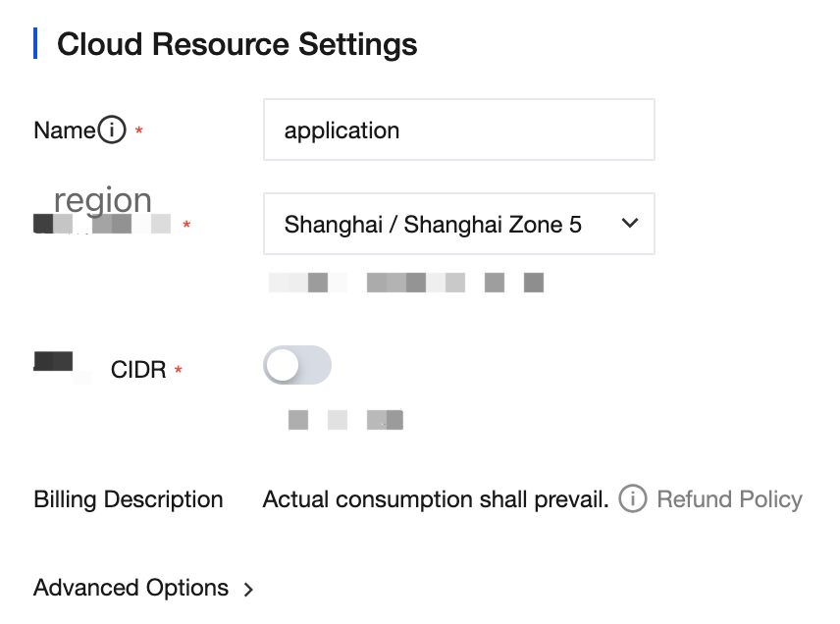The height and width of the screenshot is (624, 840).
Task: Click the red asterisk next to CIDR
Action: coord(179,371)
